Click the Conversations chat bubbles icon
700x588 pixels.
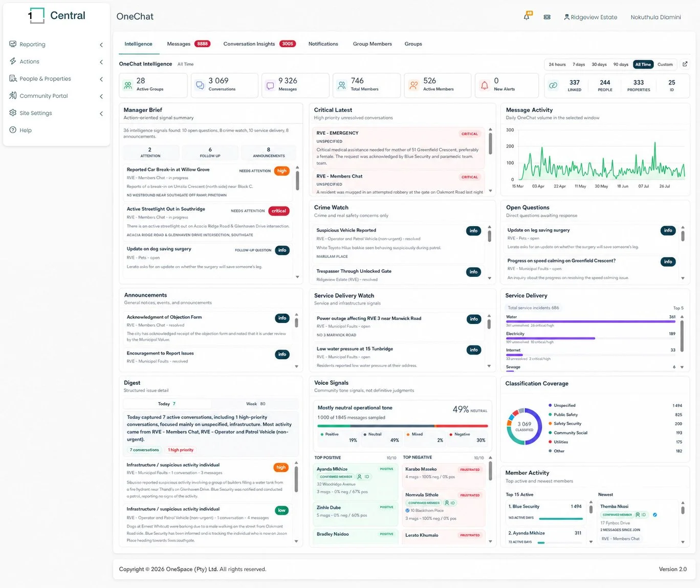coord(200,85)
